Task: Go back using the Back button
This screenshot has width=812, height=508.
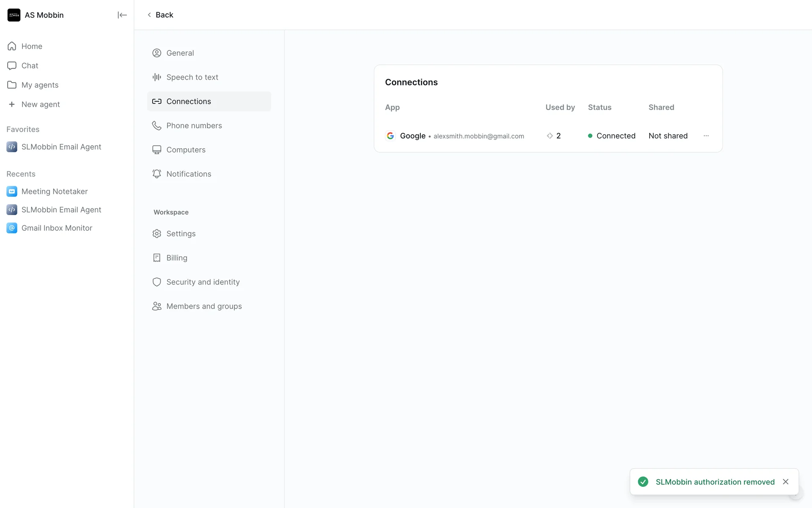Action: (160, 15)
